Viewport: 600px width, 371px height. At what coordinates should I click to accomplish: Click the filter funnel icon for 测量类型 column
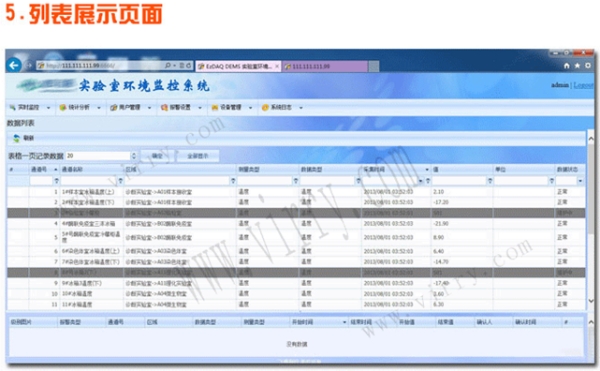tap(295, 181)
